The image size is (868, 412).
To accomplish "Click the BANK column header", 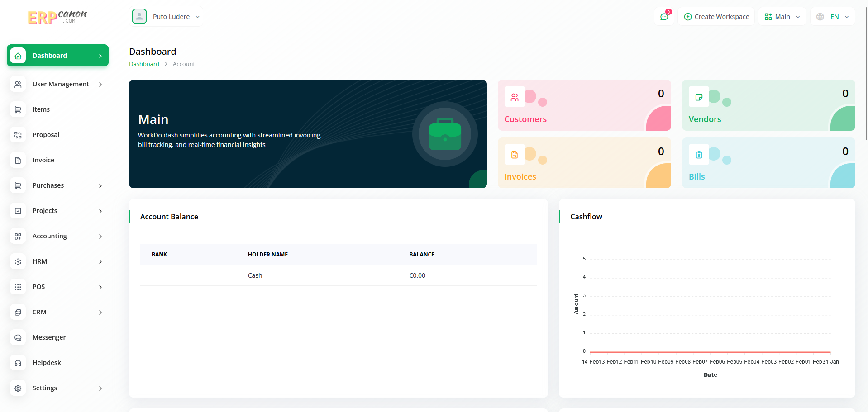I will pos(159,255).
